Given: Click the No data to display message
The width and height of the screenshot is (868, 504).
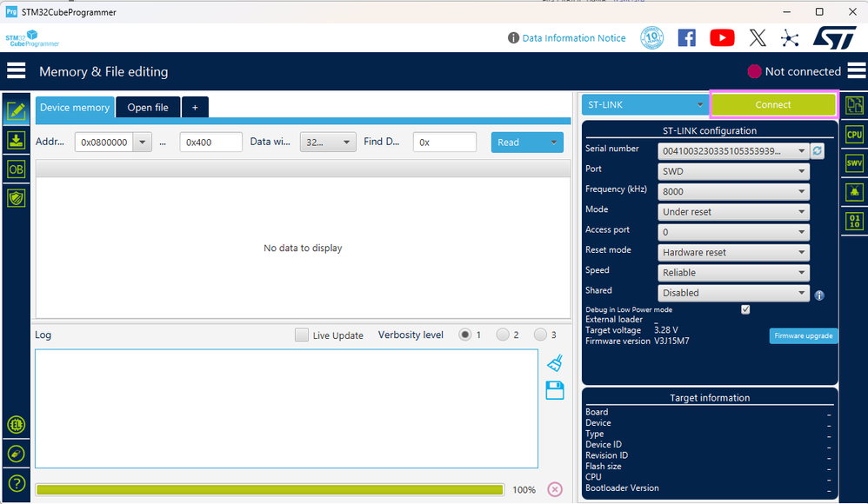Looking at the screenshot, I should [303, 248].
